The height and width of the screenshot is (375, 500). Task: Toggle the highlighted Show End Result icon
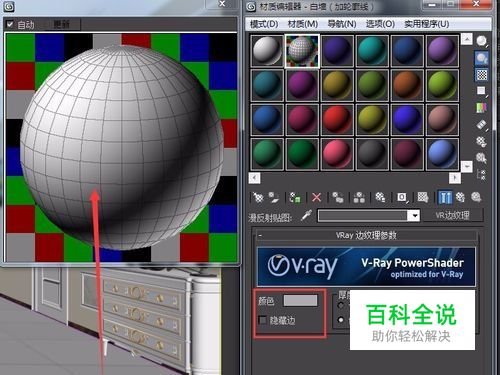(x=445, y=198)
